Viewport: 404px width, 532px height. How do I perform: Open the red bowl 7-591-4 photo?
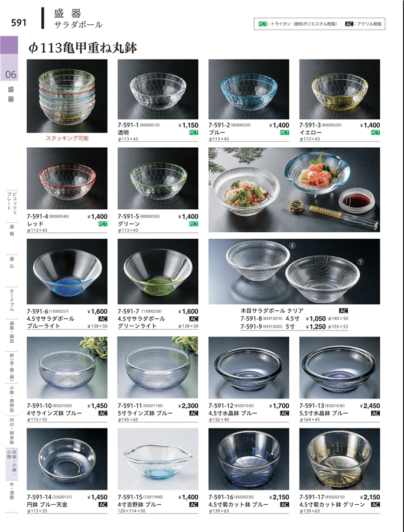pos(67,178)
